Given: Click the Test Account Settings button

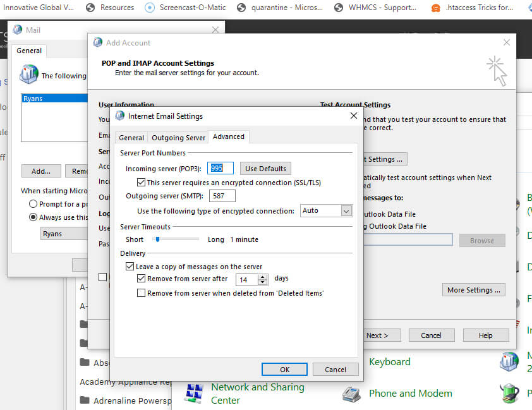Looking at the screenshot, I should click(x=385, y=159).
